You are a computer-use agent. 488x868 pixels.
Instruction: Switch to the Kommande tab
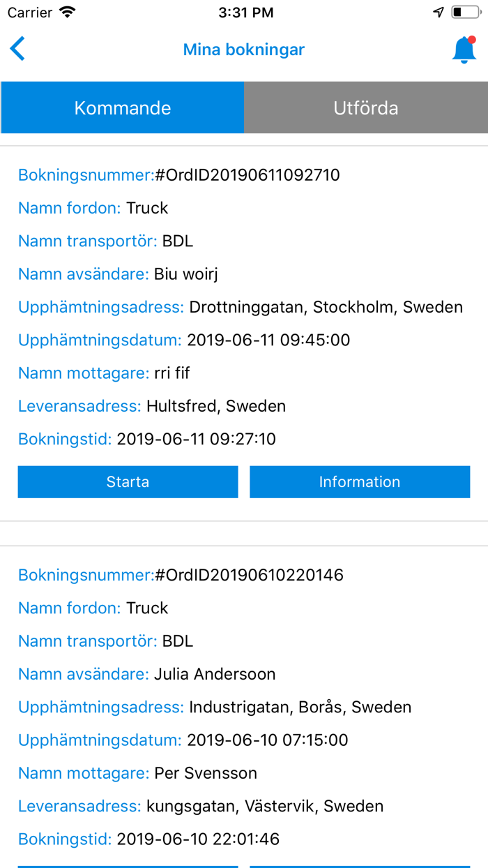(123, 108)
